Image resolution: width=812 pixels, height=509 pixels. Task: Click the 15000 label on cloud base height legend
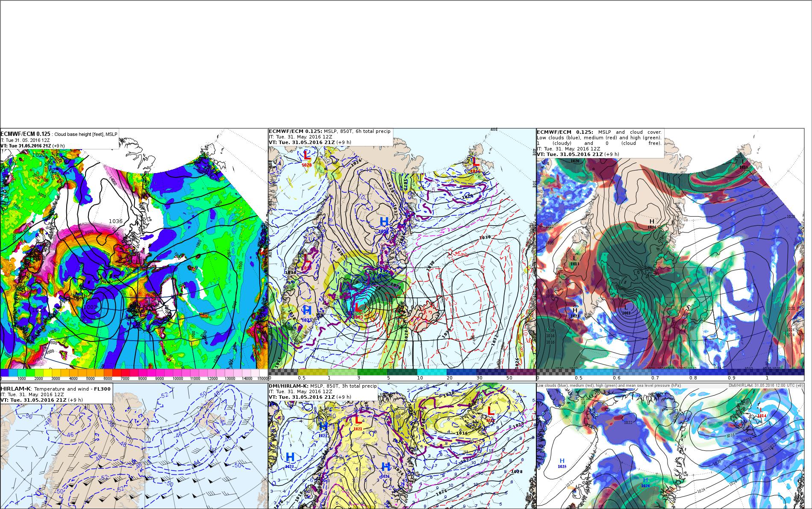click(x=262, y=379)
